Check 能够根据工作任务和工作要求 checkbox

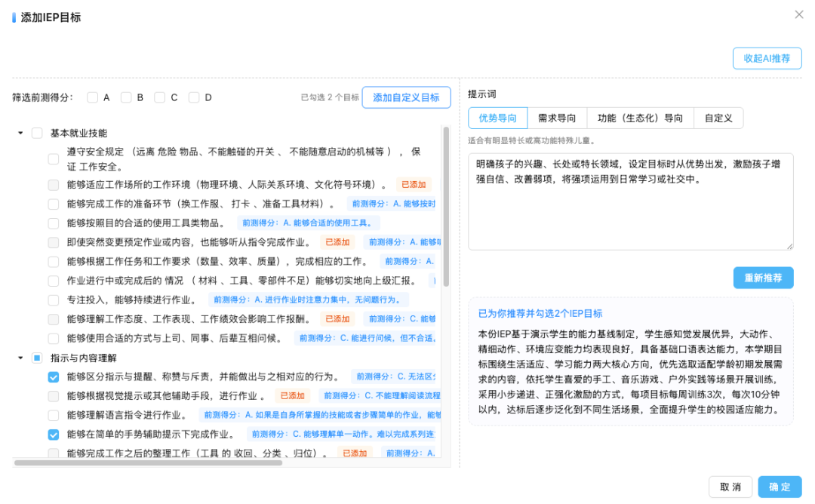point(54,261)
